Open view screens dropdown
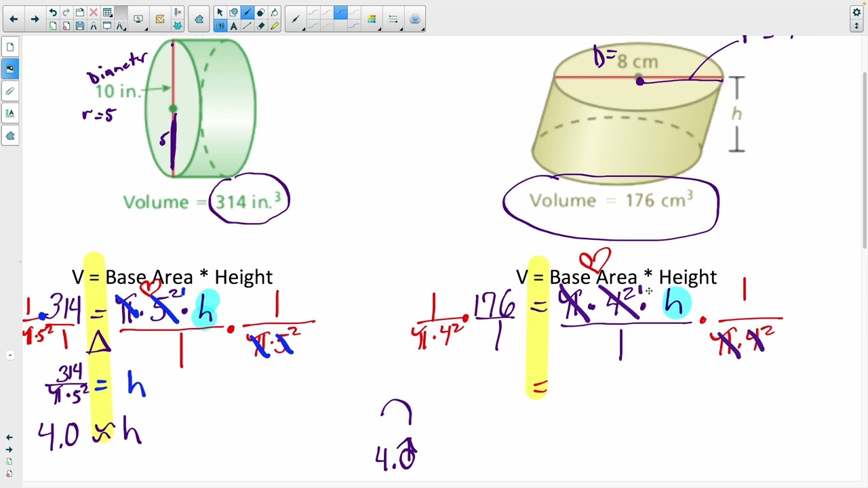The image size is (868, 488). tap(138, 19)
